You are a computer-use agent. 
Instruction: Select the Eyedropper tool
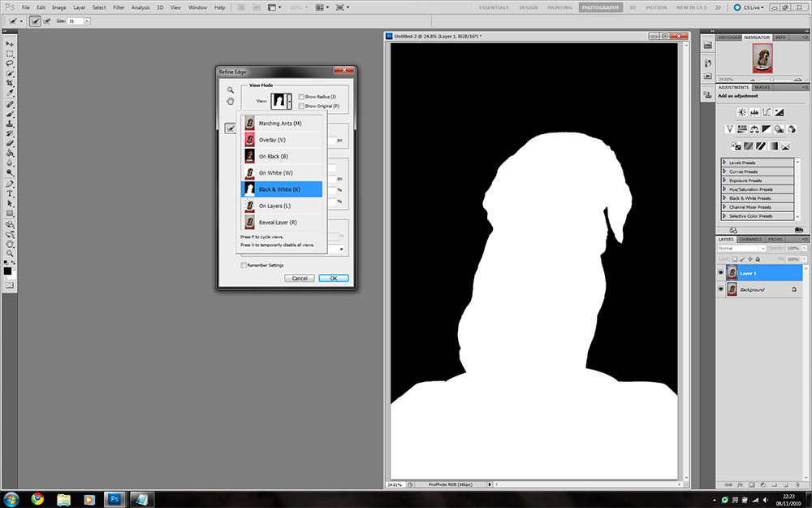9,93
